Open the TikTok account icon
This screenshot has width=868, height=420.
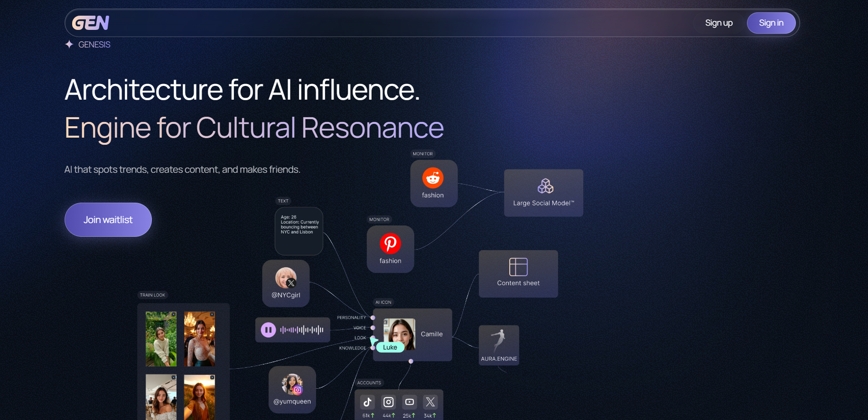[x=367, y=402]
